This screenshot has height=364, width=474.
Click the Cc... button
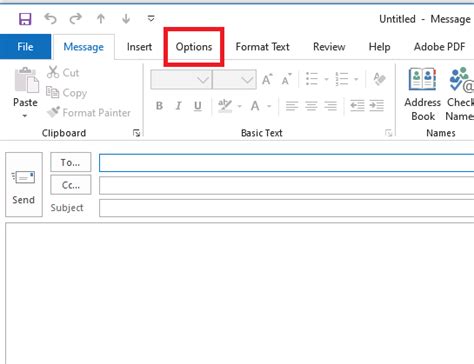point(71,185)
